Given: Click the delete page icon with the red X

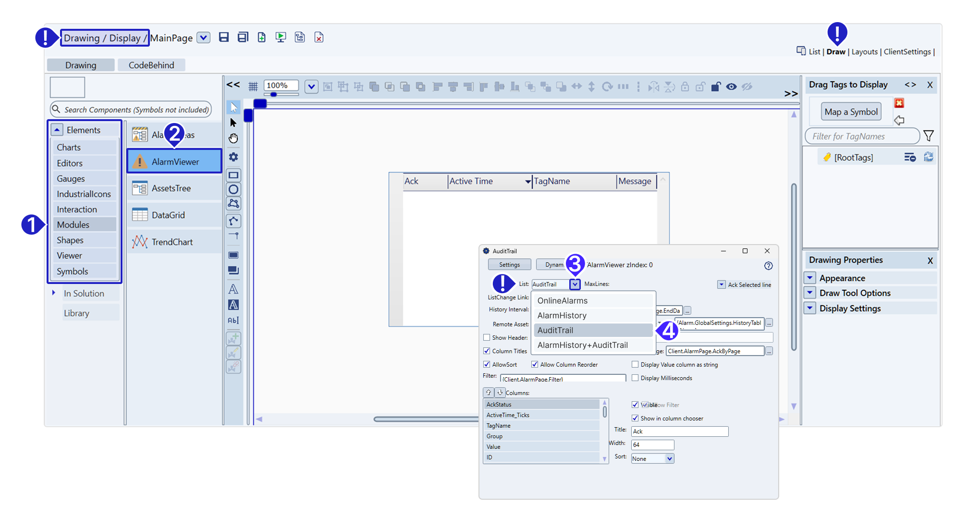Looking at the screenshot, I should coord(318,37).
